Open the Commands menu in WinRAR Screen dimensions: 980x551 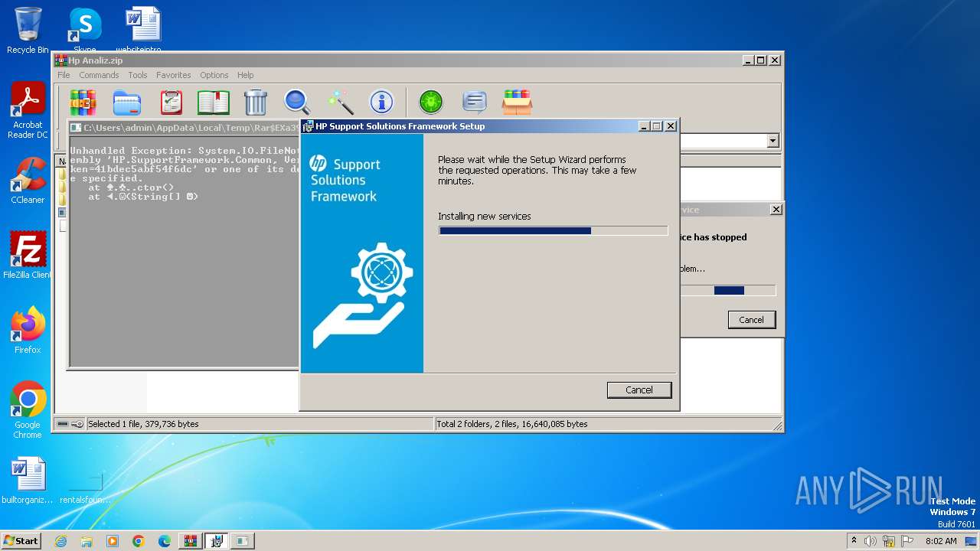point(99,75)
